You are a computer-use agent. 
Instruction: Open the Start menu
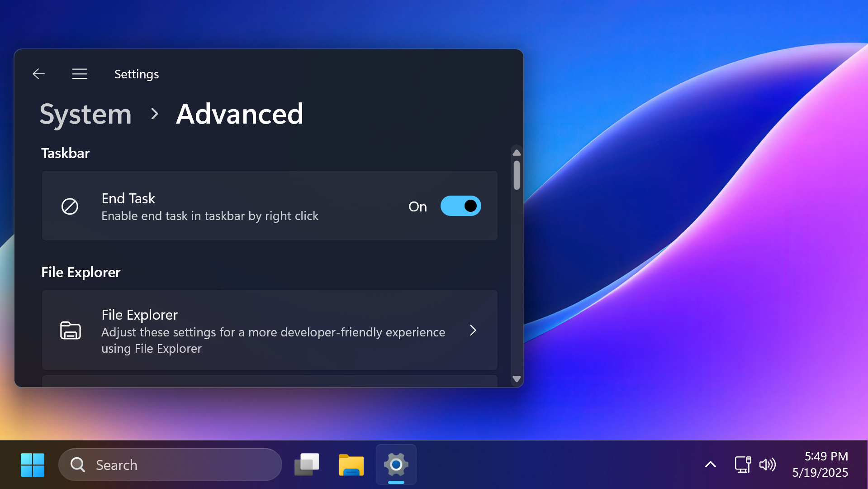click(x=32, y=465)
